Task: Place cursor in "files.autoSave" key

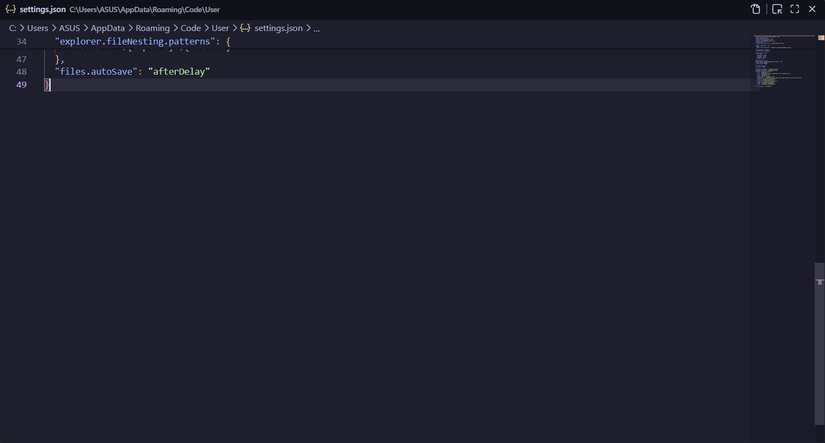Action: pos(96,72)
